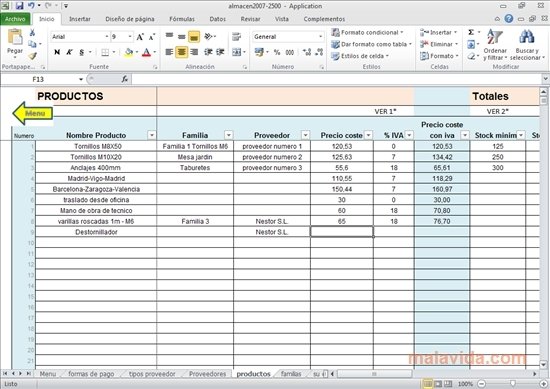Click the insert function fx icon
Screen dimensions: 550x389
click(x=125, y=79)
